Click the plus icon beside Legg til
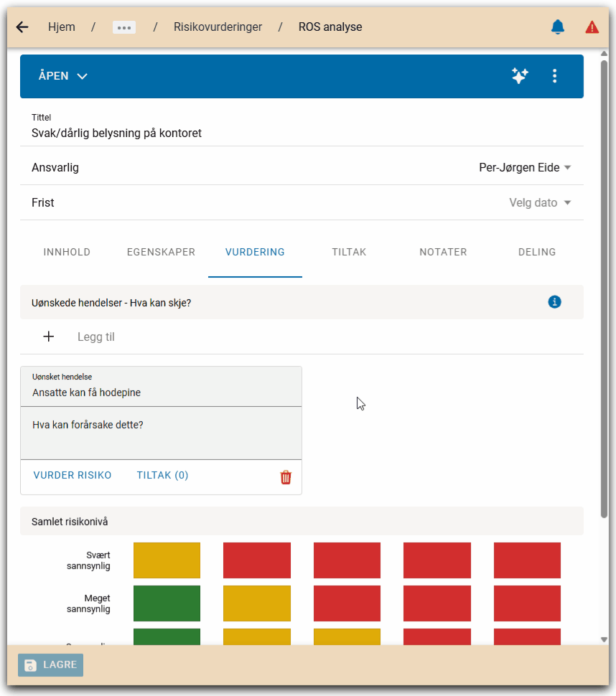The height and width of the screenshot is (696, 616). coord(49,337)
